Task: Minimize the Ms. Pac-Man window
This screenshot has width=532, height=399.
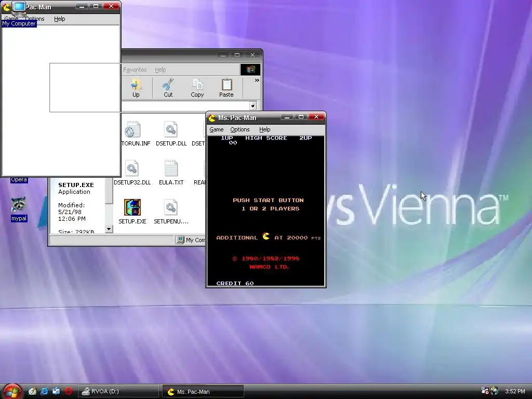Action: point(287,117)
